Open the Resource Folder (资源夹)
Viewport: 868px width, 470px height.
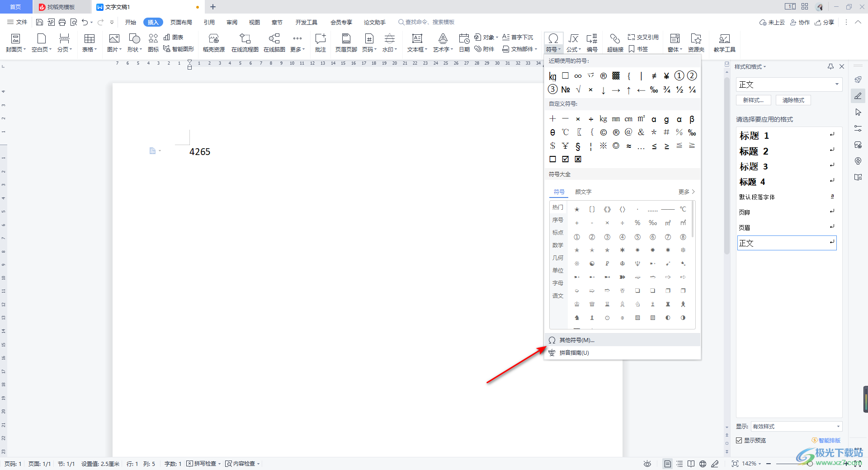(696, 43)
